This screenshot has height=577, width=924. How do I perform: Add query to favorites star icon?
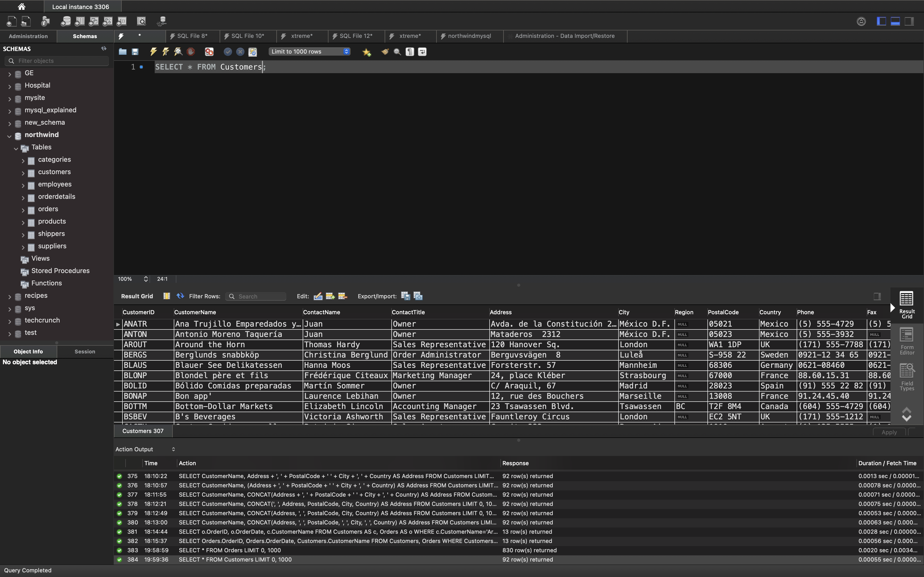point(367,52)
